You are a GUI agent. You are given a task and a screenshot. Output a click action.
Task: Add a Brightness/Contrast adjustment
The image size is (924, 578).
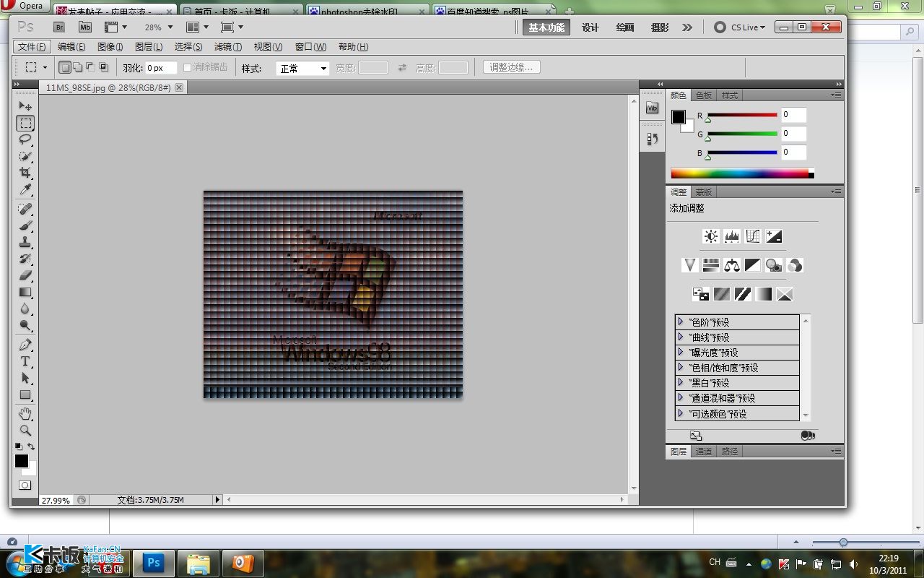coord(711,236)
